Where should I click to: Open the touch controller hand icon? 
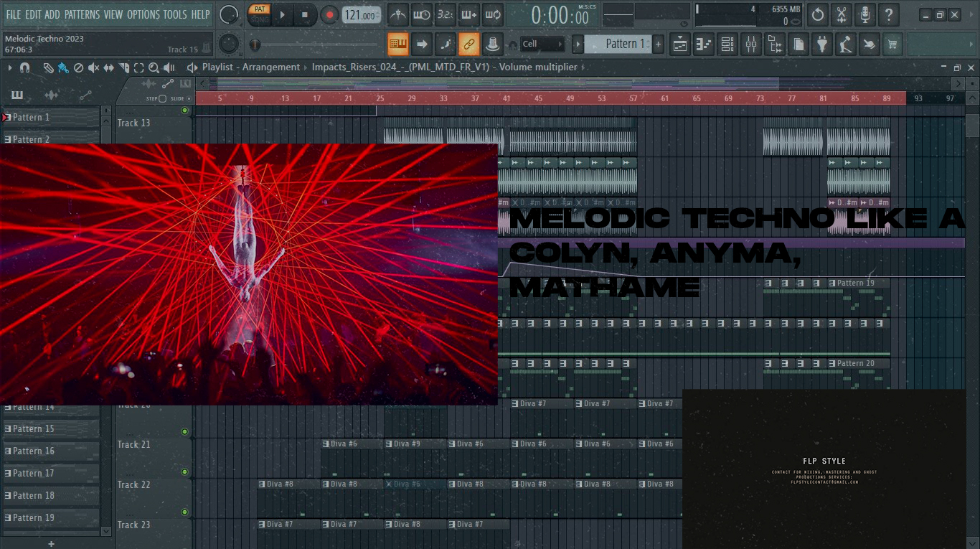pos(870,44)
